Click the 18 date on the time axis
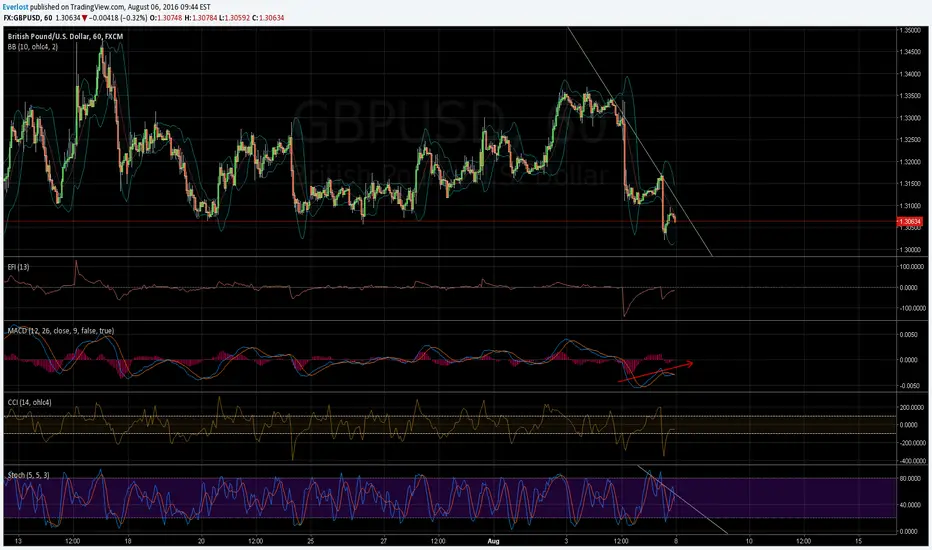This screenshot has height=550, width=932. click(128, 541)
